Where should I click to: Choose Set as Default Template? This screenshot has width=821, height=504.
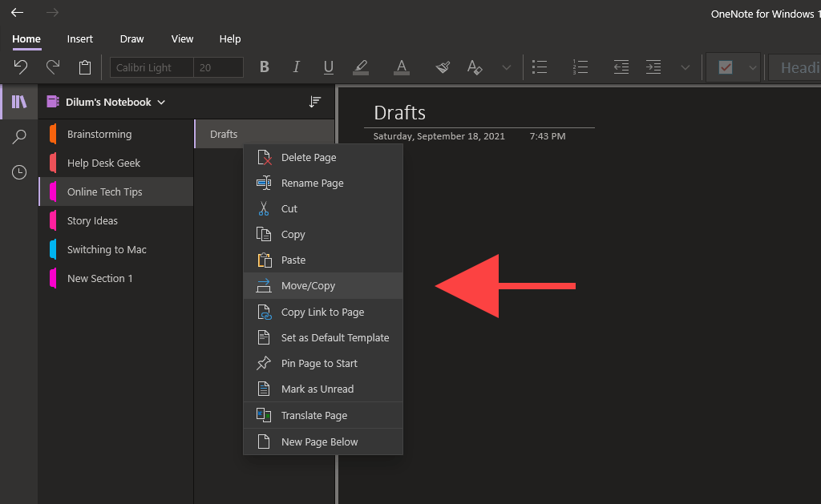(x=323, y=337)
